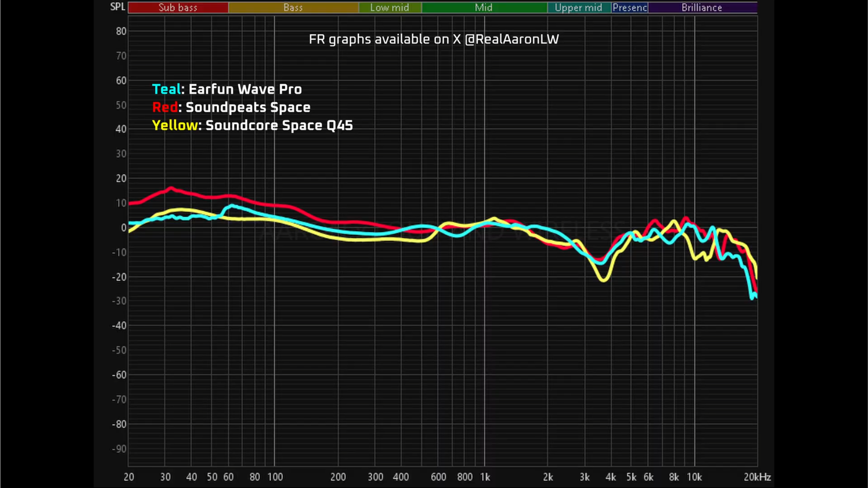The image size is (868, 488).
Task: Click the Teal Earfun Wave Pro legend entry
Action: point(227,89)
